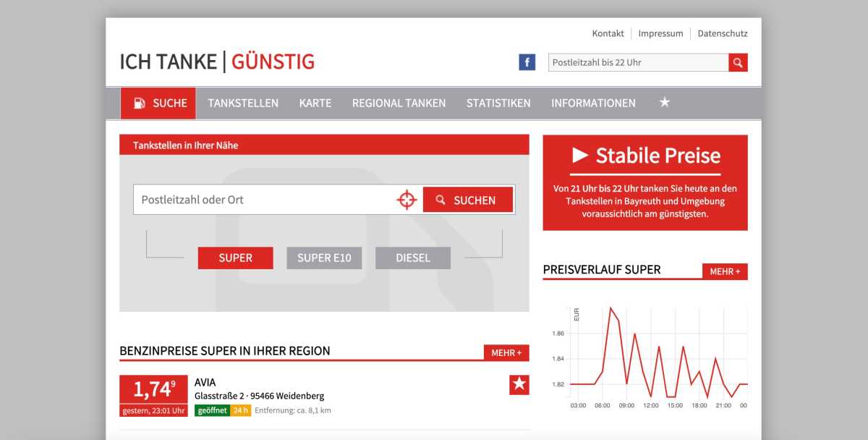
Task: Open the KARTE tab
Action: (315, 103)
